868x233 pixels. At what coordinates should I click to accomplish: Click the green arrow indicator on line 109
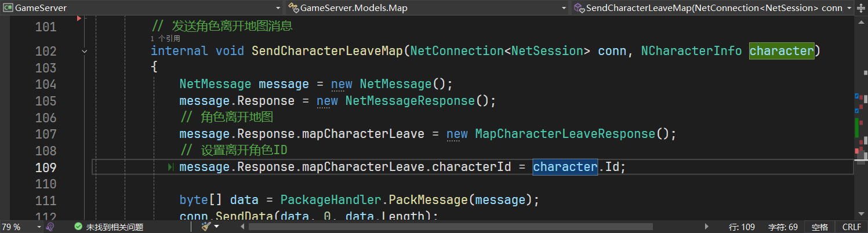[171, 167]
